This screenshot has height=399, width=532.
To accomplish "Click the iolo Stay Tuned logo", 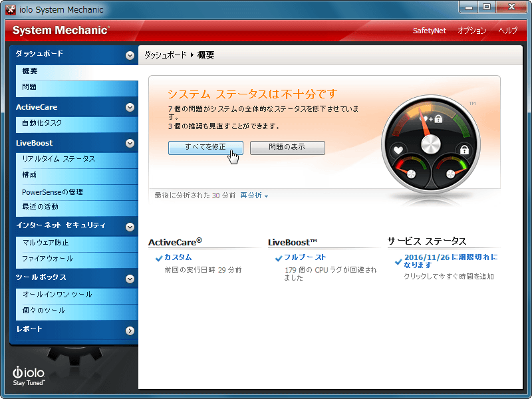I will [29, 376].
